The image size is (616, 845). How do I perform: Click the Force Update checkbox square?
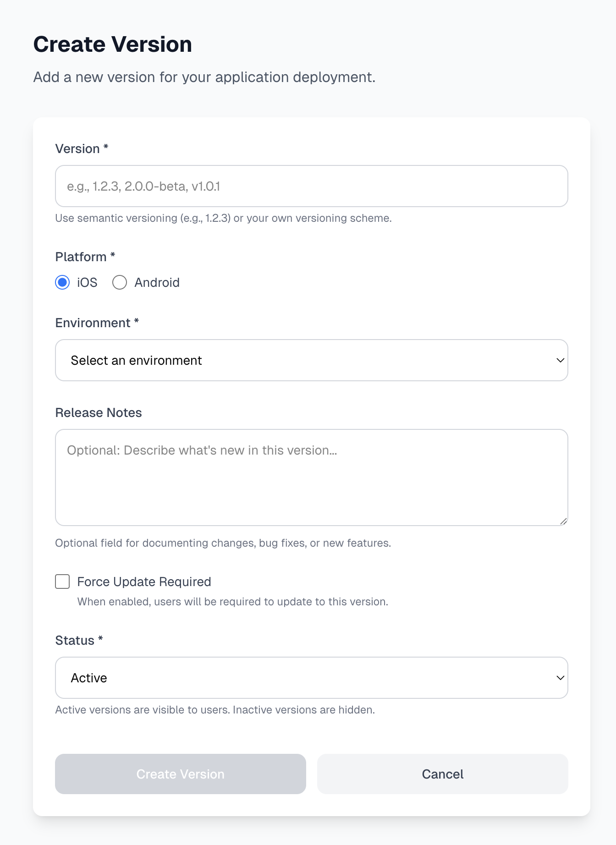[x=62, y=582]
